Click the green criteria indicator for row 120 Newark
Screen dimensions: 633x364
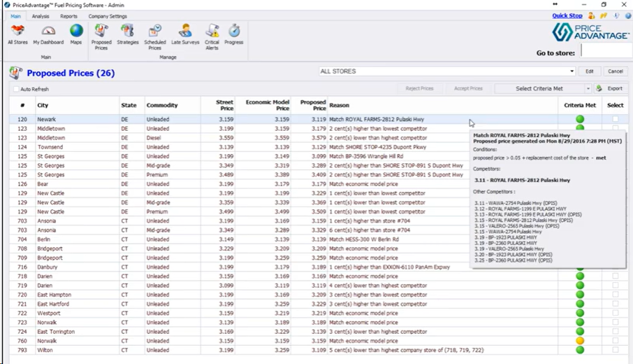[580, 119]
